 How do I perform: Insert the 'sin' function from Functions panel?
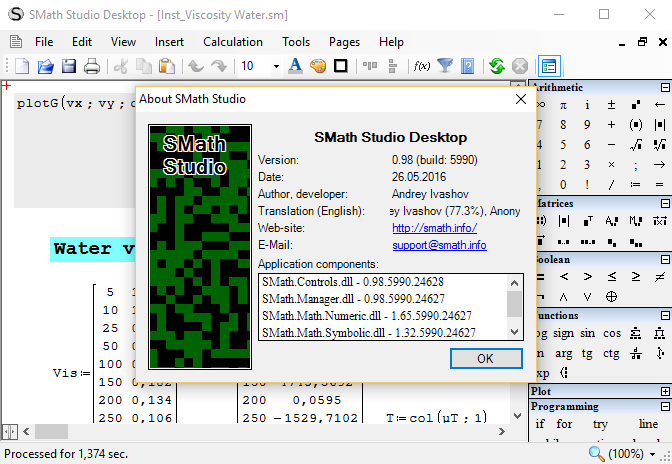[587, 333]
